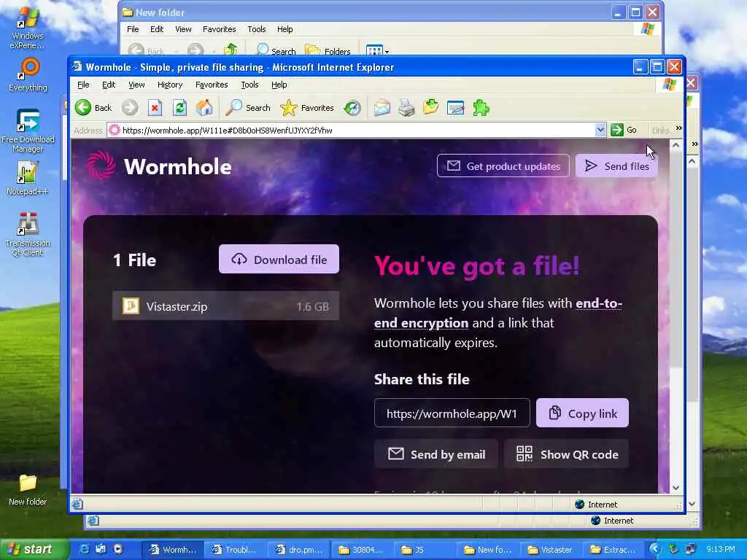The height and width of the screenshot is (560, 747).
Task: Open the Everything desktop shortcut
Action: pyautogui.click(x=28, y=75)
